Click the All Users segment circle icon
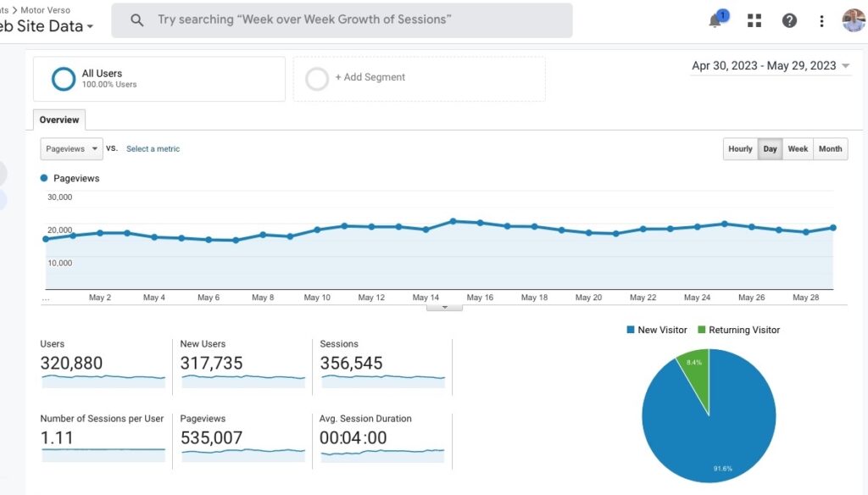 point(64,79)
